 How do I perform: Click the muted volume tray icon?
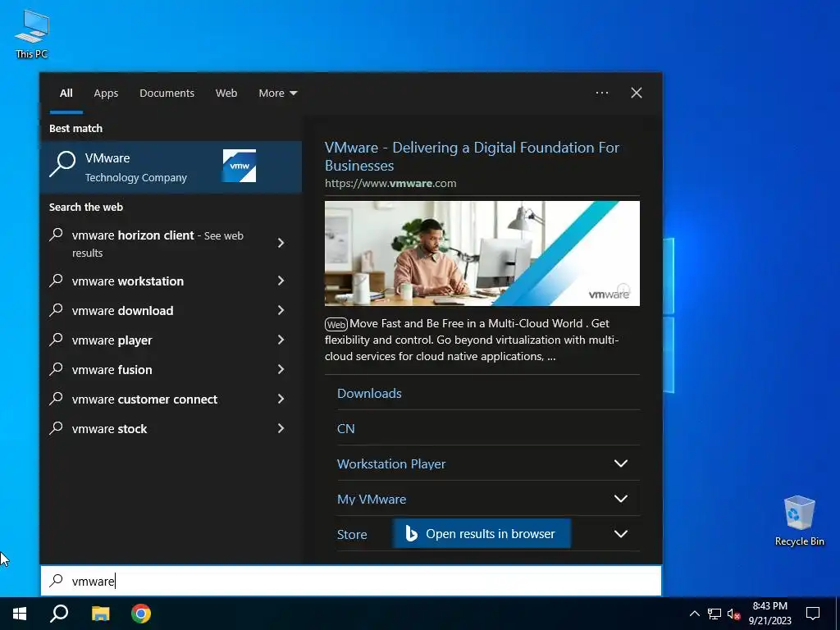tap(733, 614)
